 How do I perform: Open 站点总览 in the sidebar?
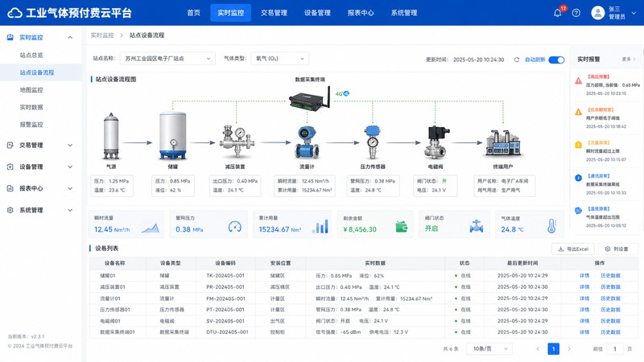point(31,55)
